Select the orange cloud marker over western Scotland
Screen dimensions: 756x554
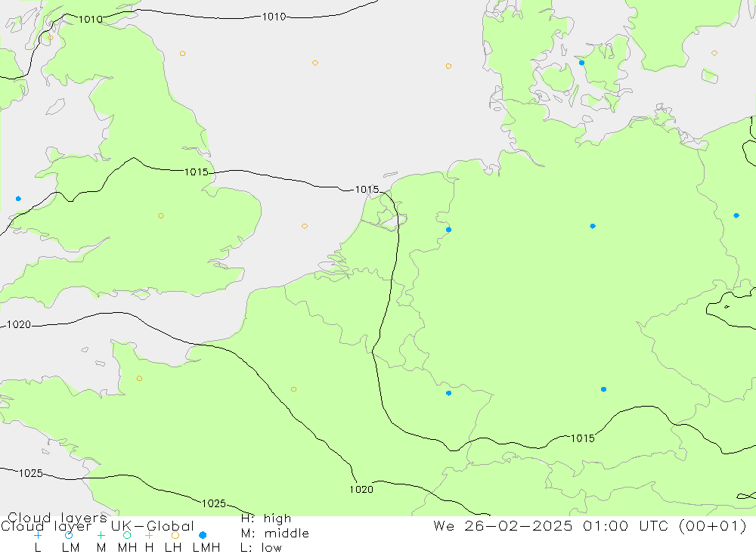coord(51,38)
